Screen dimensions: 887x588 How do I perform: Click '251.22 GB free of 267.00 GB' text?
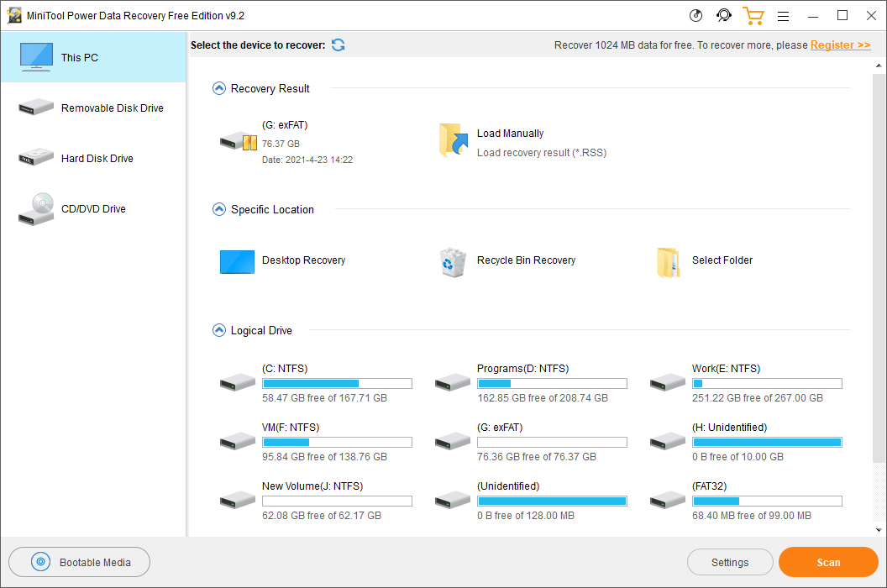(x=758, y=398)
